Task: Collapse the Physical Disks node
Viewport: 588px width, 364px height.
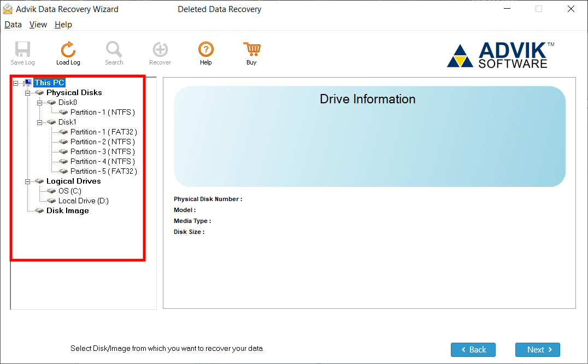Action: point(27,93)
